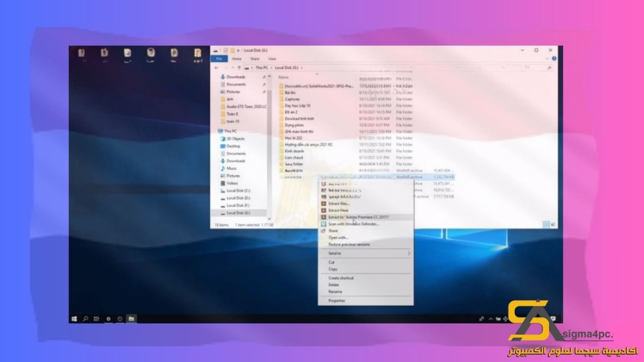644x362 pixels.
Task: Select Day hoc Lớp 10 folder
Action: click(297, 106)
